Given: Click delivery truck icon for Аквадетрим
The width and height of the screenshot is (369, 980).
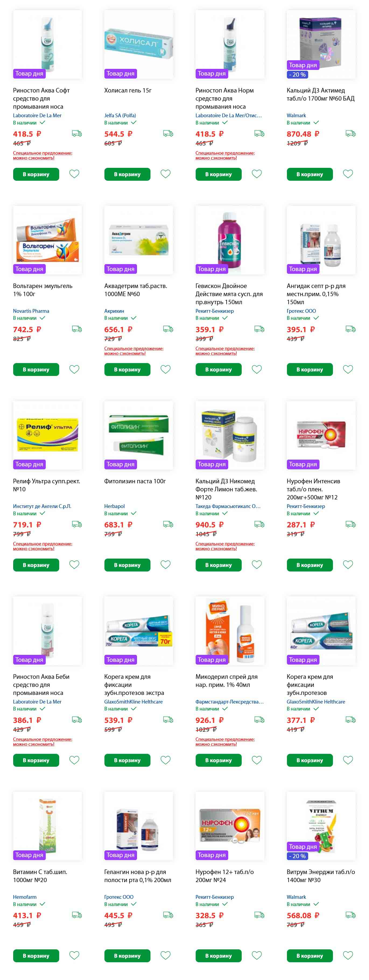Looking at the screenshot, I should (168, 329).
